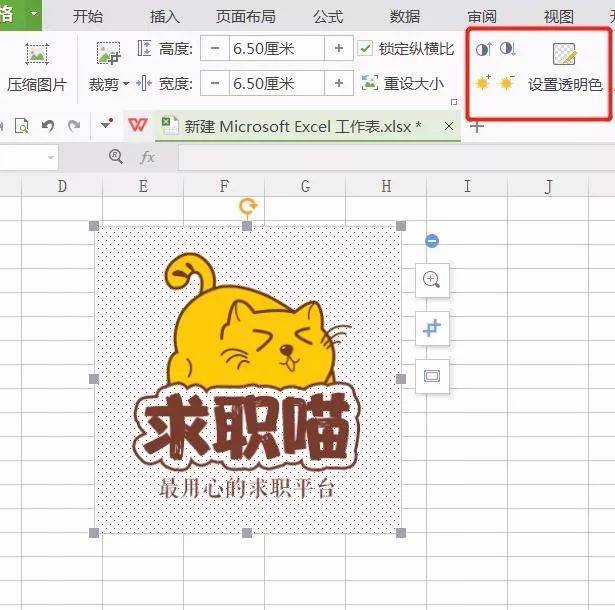Decrease height with the minus button
Viewport: 615px width, 610px height.
[215, 48]
